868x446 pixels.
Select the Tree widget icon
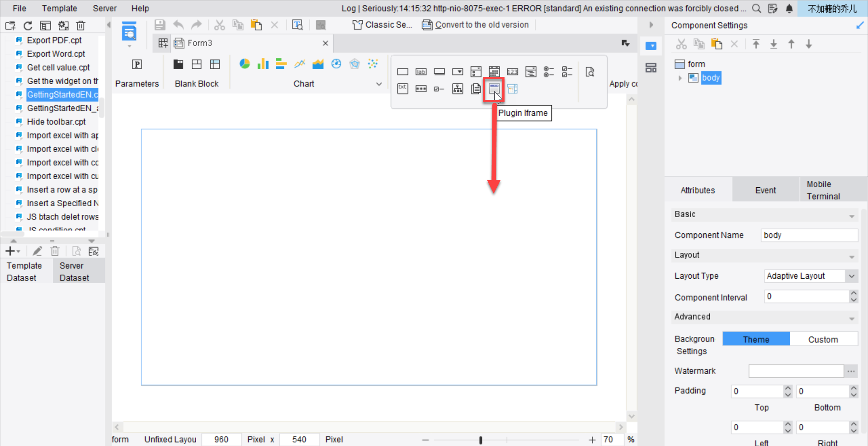(x=458, y=89)
